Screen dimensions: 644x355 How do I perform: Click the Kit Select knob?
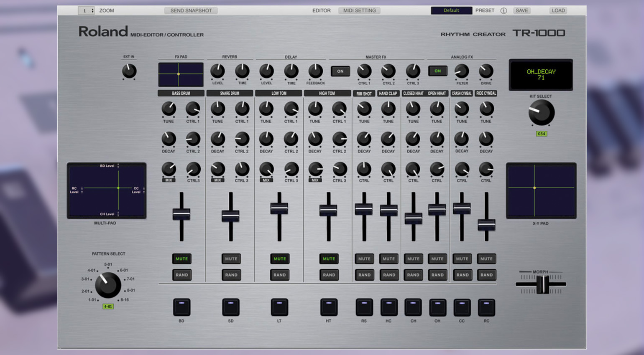(541, 113)
